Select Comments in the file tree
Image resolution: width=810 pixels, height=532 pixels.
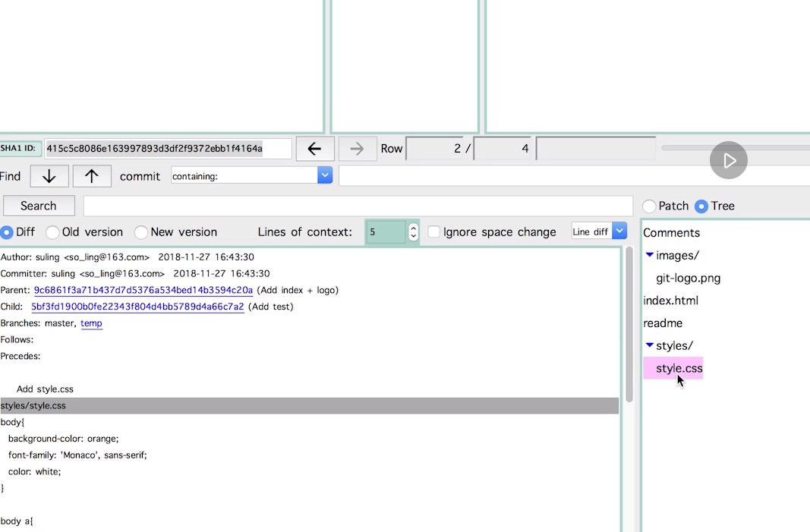click(x=672, y=233)
